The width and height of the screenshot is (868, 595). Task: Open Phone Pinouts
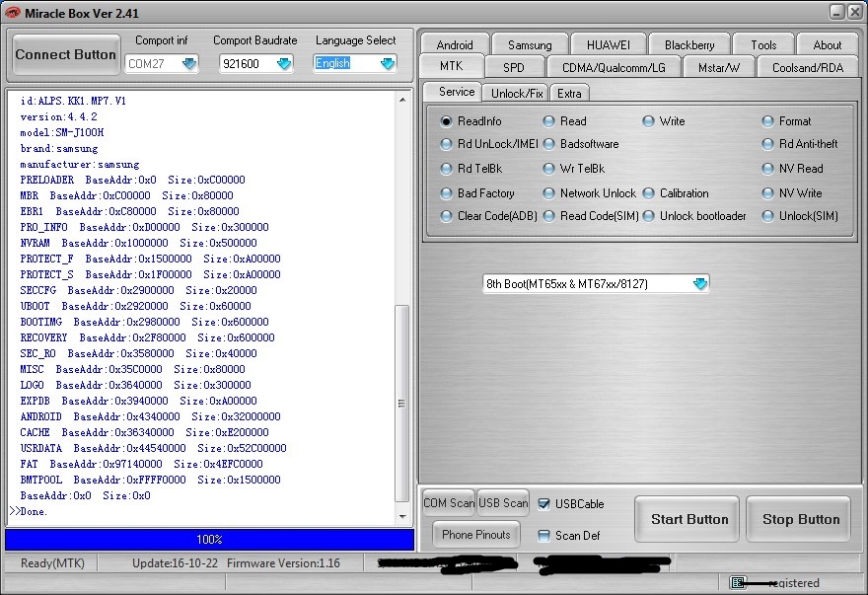click(x=476, y=534)
